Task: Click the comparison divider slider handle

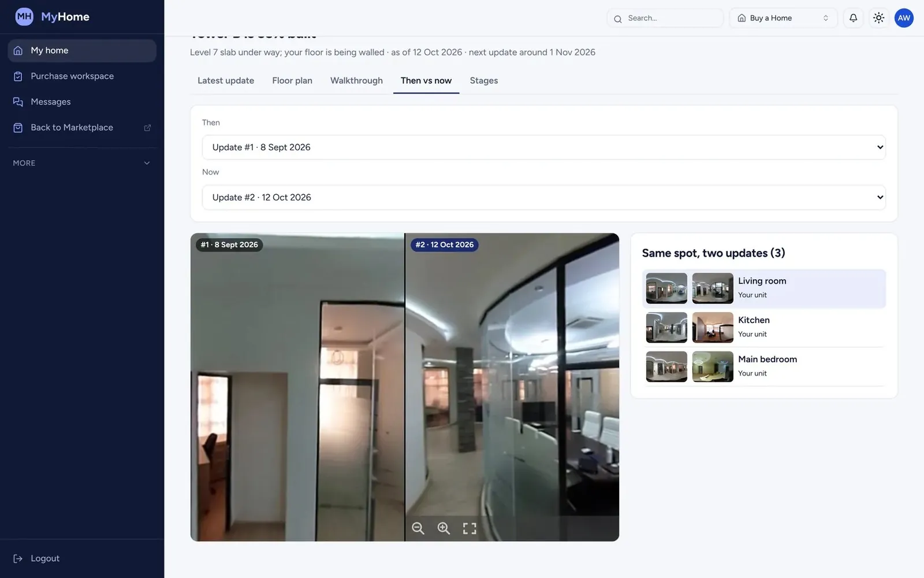Action: point(405,387)
